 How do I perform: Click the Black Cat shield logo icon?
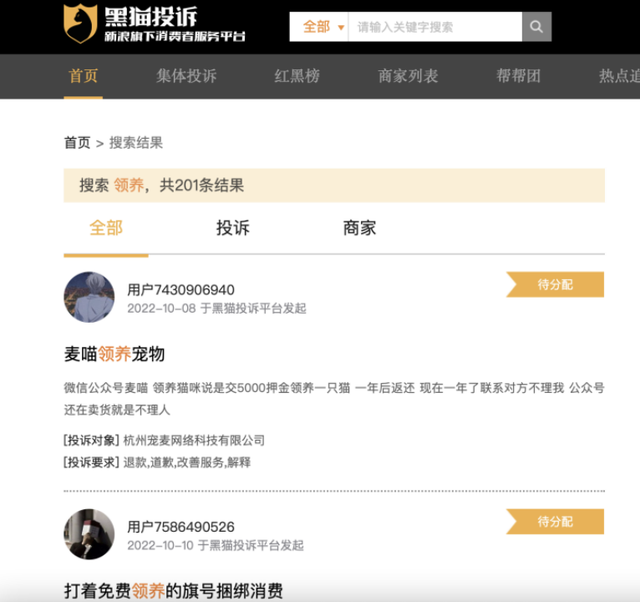pyautogui.click(x=80, y=24)
